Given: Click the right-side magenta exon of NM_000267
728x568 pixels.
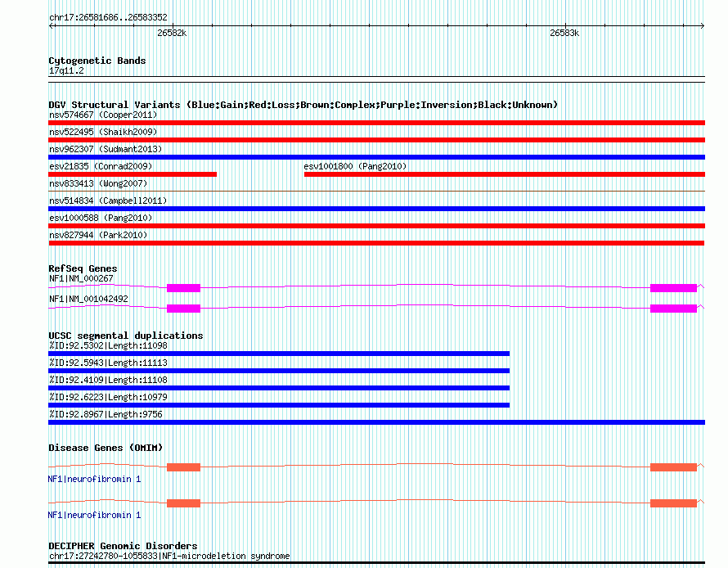Looking at the screenshot, I should pos(673,288).
